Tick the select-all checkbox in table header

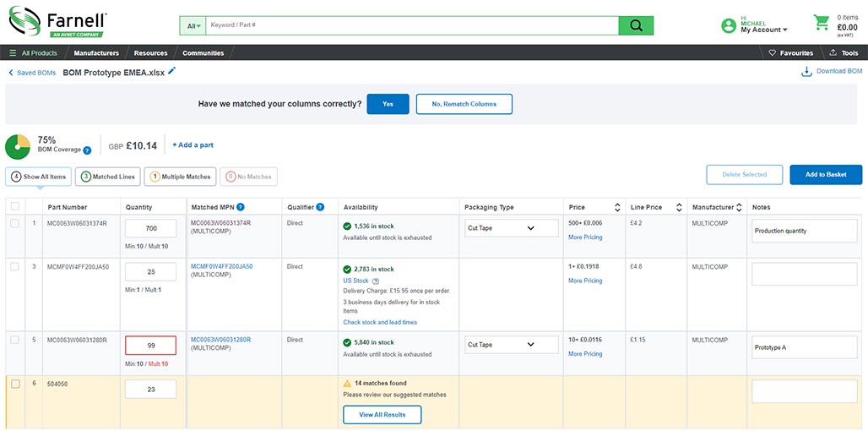(x=15, y=207)
